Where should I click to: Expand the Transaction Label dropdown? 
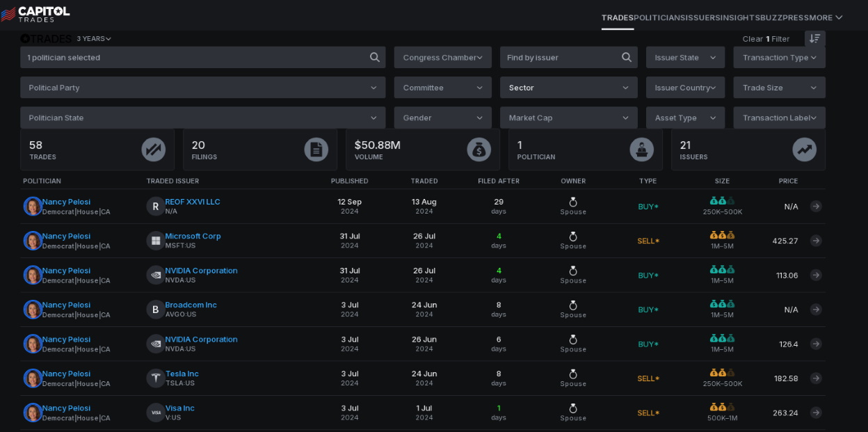click(x=780, y=118)
